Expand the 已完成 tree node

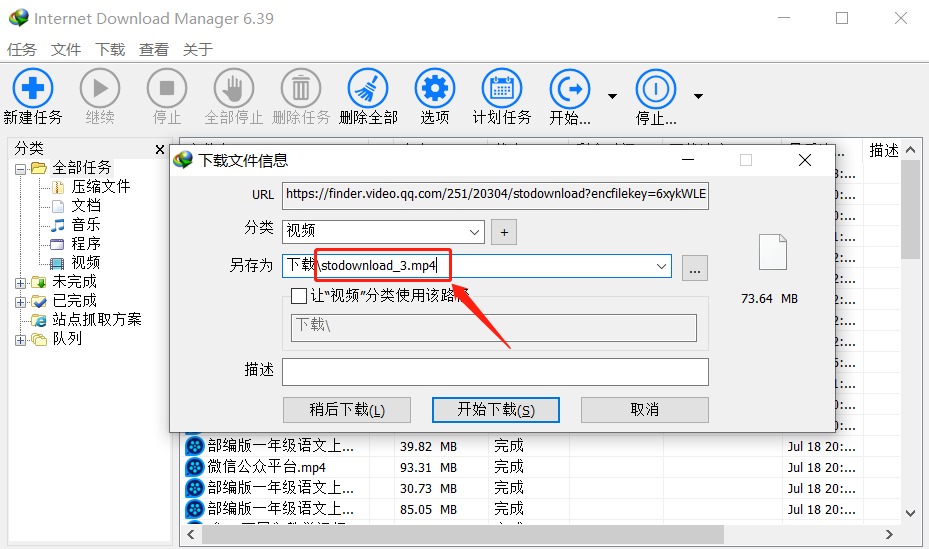pos(20,302)
